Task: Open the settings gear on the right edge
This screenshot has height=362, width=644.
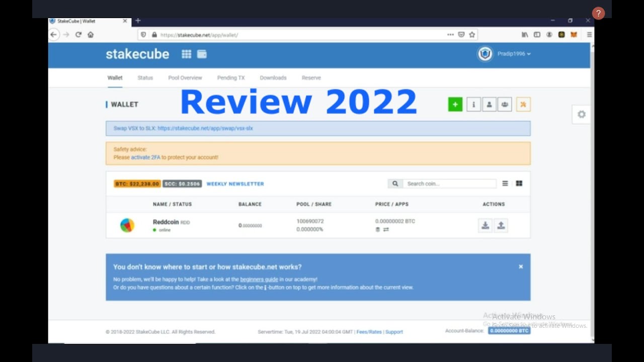Action: tap(582, 114)
